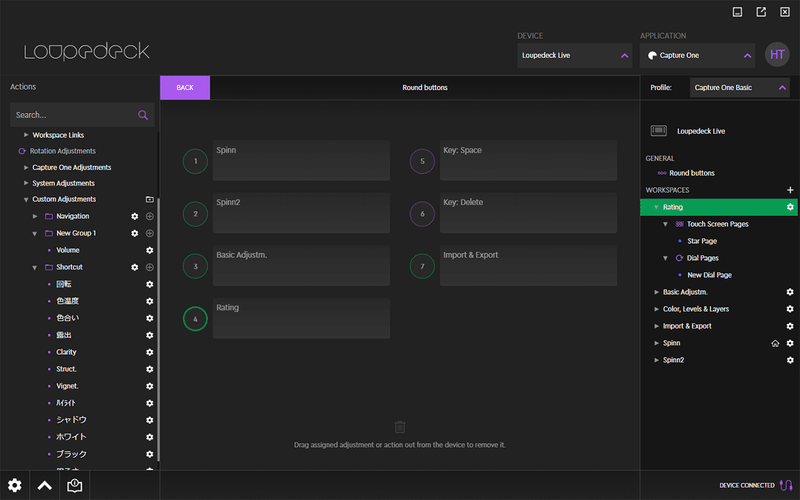The image size is (800, 500).
Task: Select Round buttons under General
Action: [691, 173]
